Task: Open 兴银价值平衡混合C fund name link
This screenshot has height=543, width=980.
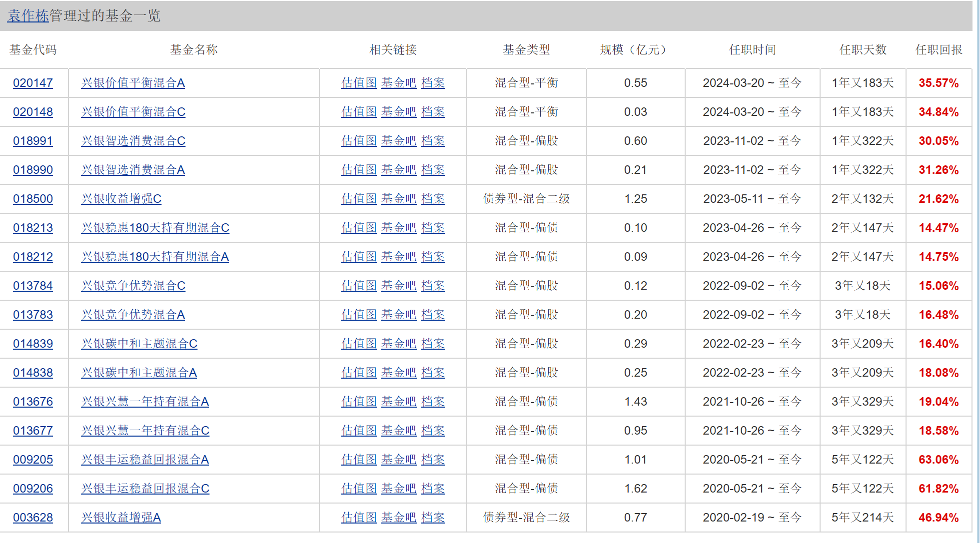Action: [x=133, y=112]
